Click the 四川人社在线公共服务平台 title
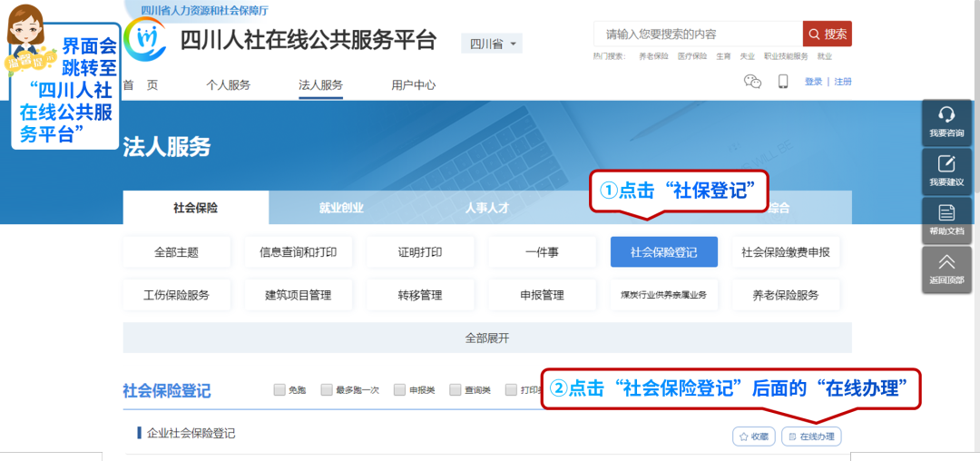 (309, 39)
